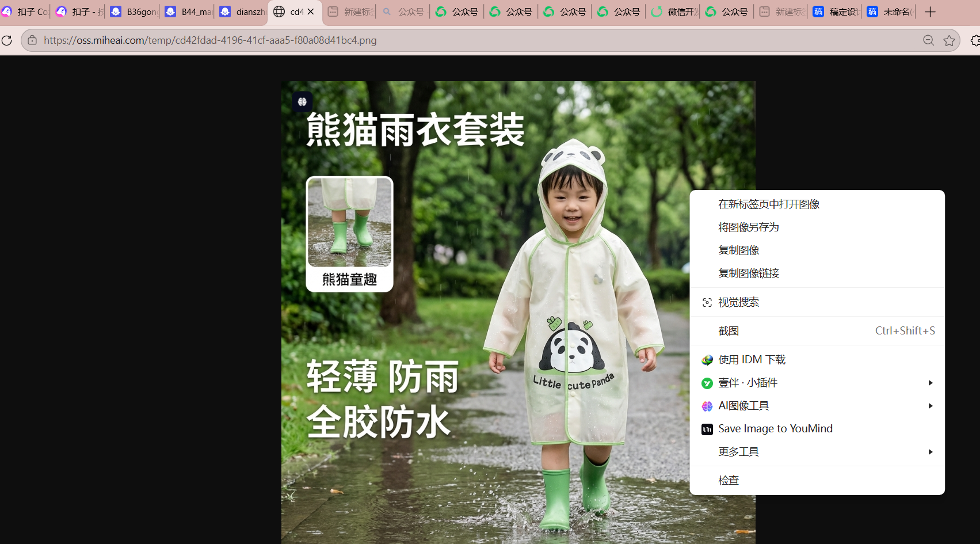Click the green 壹伴 plugin icon
Viewport: 980px width, 544px height.
coord(706,382)
